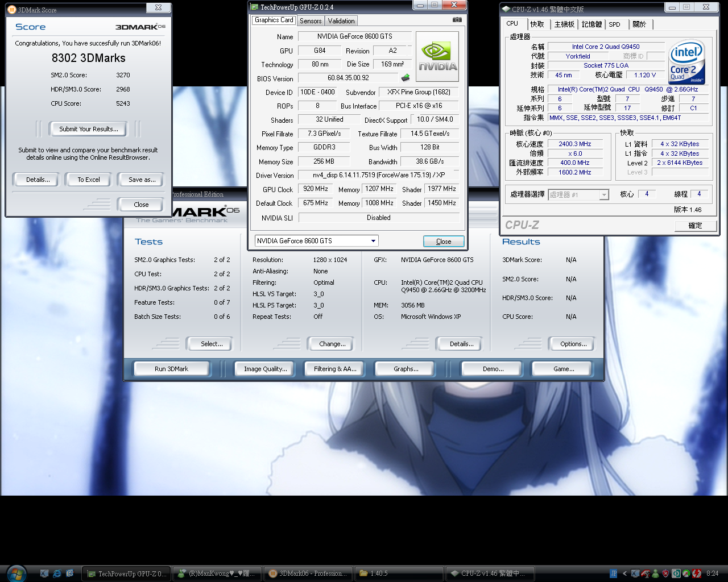The image size is (728, 582).
Task: Click the JP language bar indicator
Action: [613, 573]
